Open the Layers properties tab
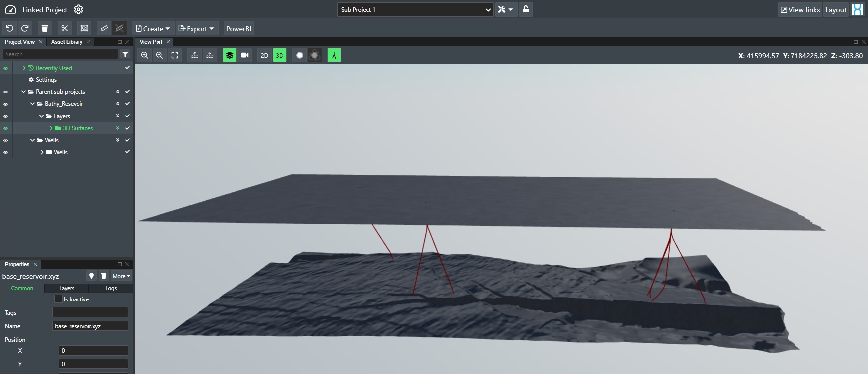This screenshot has width=868, height=374. pyautogui.click(x=67, y=288)
